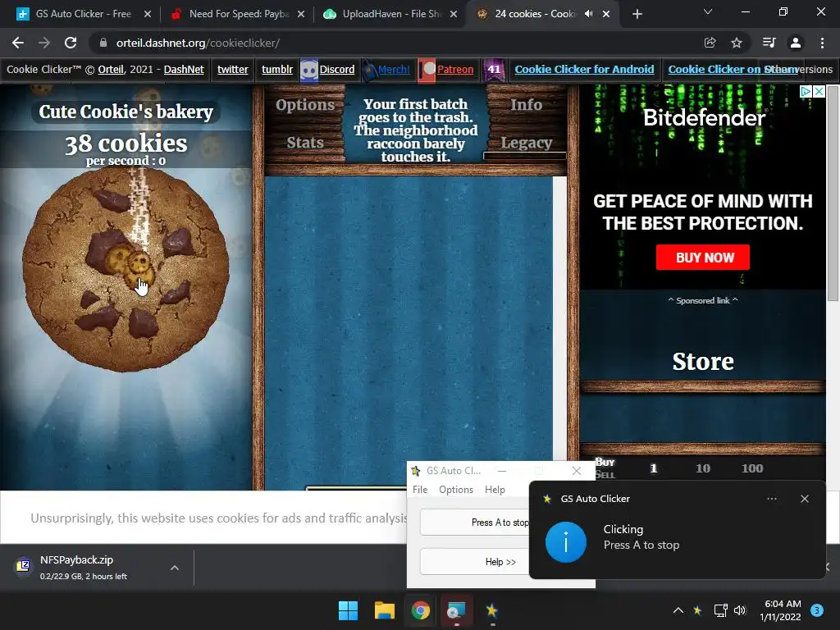Click Buy Now on Bitdefender ad
Screen dimensions: 840x630
[x=702, y=258]
